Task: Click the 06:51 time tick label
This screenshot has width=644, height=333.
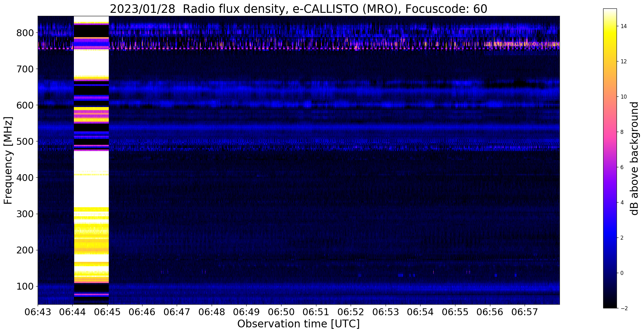Action: [316, 312]
